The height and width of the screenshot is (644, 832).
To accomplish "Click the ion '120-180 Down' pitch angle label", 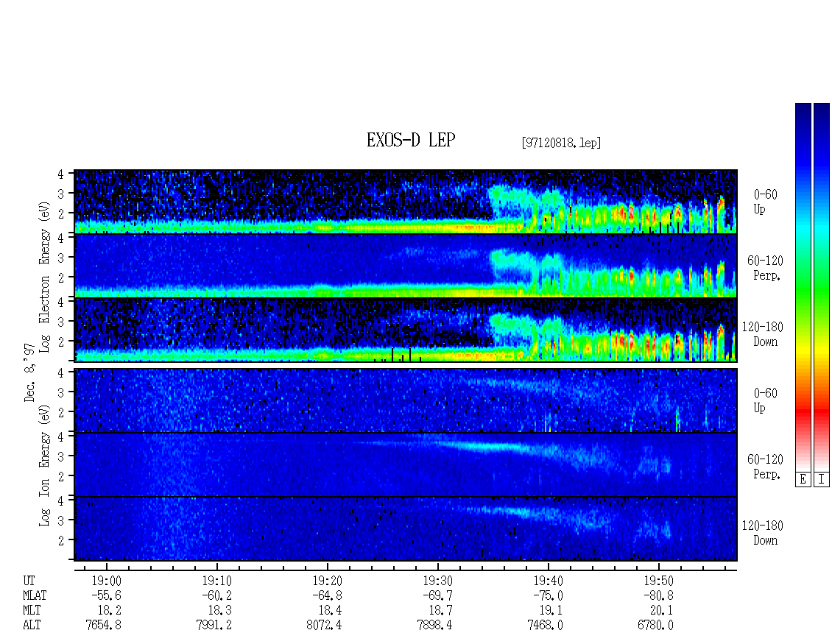I will (763, 533).
